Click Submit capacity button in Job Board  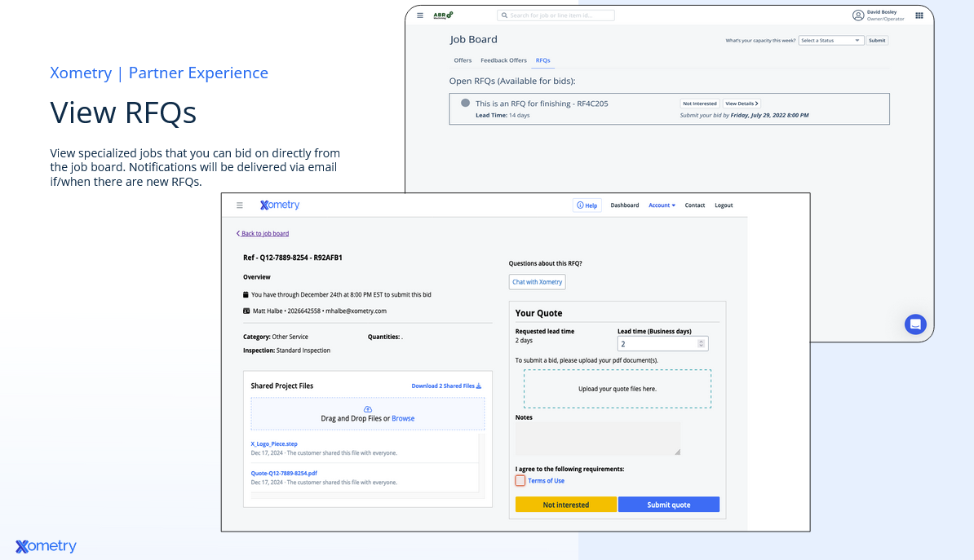click(877, 41)
